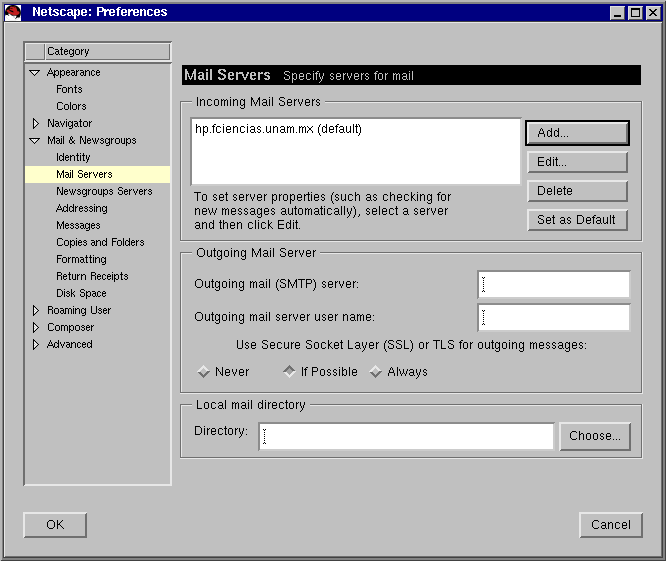
Task: Click the Choose... directory button
Action: point(595,436)
